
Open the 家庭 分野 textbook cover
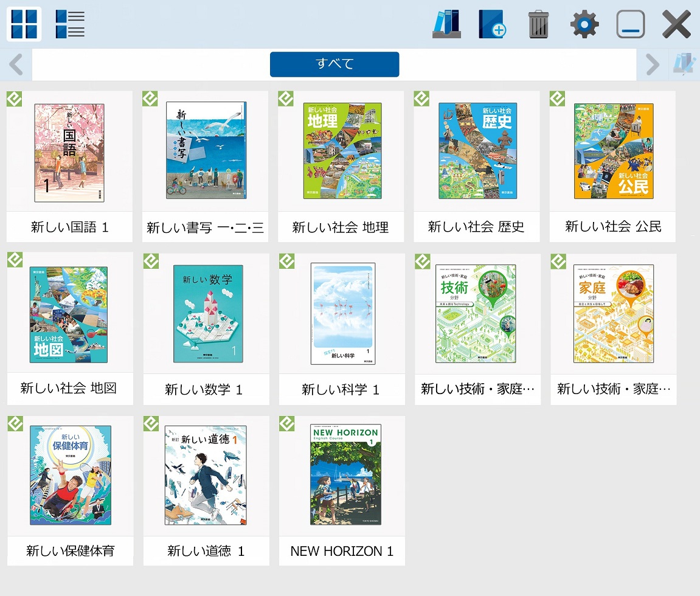click(614, 313)
